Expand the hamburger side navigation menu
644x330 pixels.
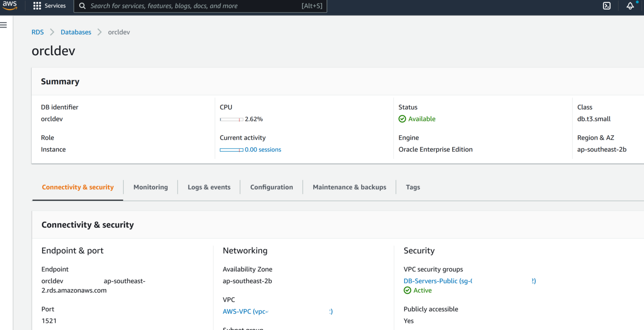(x=4, y=25)
